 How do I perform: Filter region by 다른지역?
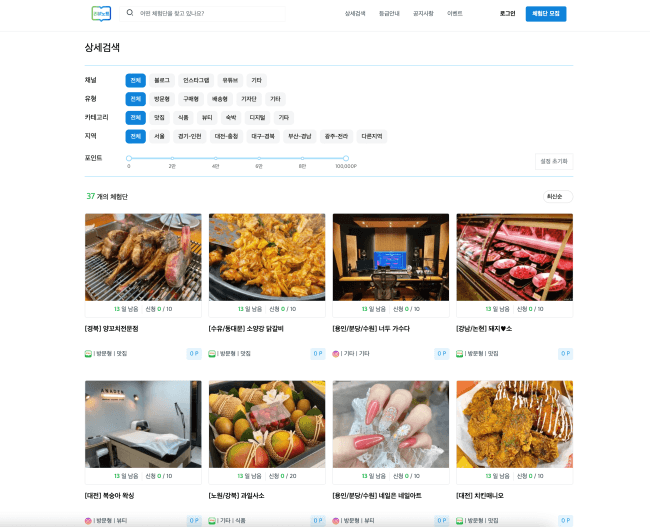tap(372, 136)
